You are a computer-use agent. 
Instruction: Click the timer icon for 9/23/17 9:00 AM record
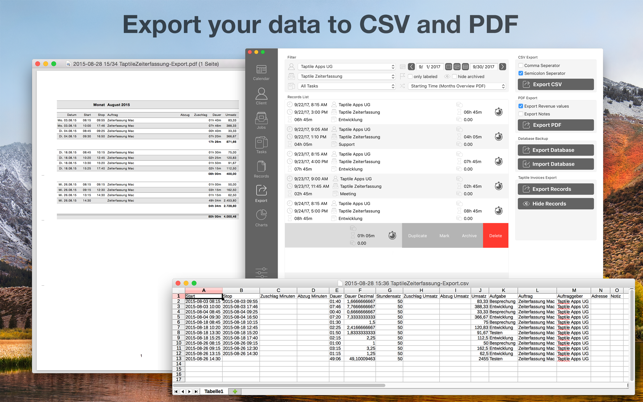coord(498,186)
